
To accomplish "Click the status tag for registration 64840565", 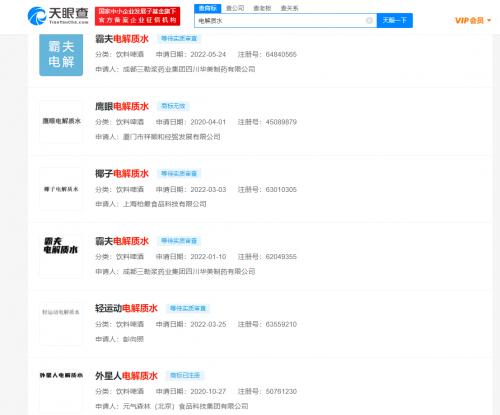I will pos(179,39).
